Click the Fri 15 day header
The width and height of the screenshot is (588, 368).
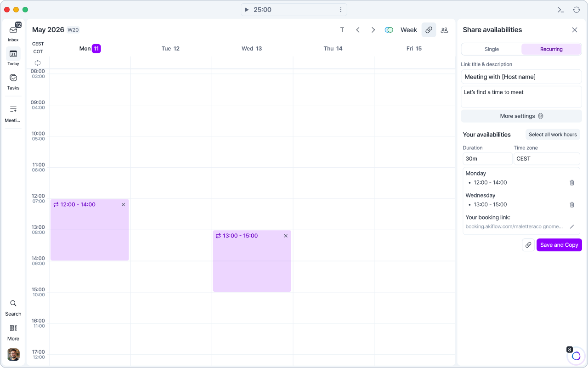click(x=414, y=48)
